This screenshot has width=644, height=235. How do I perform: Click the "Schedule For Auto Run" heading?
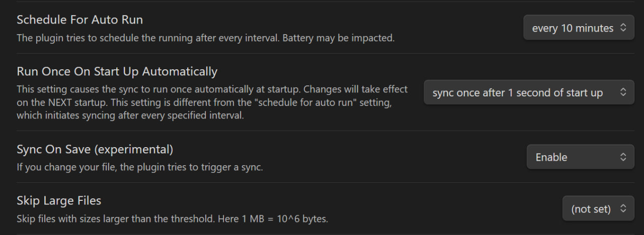coord(79,20)
